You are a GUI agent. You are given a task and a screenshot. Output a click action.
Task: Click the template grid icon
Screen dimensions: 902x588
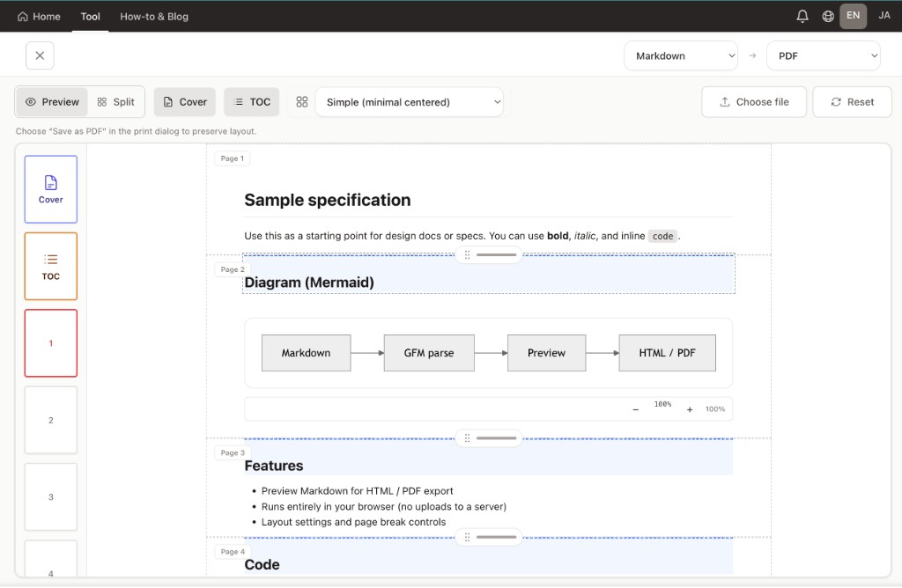pos(302,102)
